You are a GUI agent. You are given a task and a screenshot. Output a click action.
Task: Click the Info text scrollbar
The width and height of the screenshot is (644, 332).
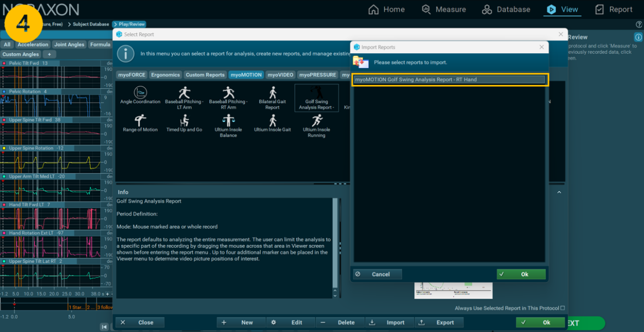[335, 243]
